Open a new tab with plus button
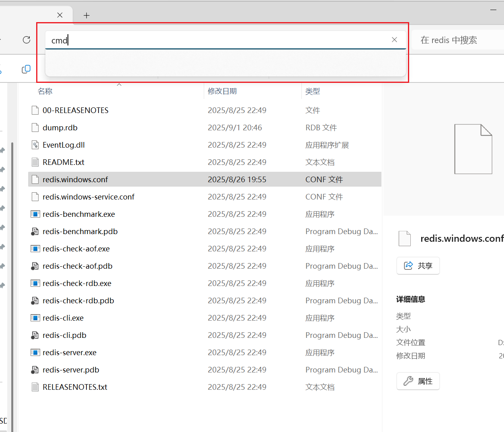The height and width of the screenshot is (432, 504). 86,15
